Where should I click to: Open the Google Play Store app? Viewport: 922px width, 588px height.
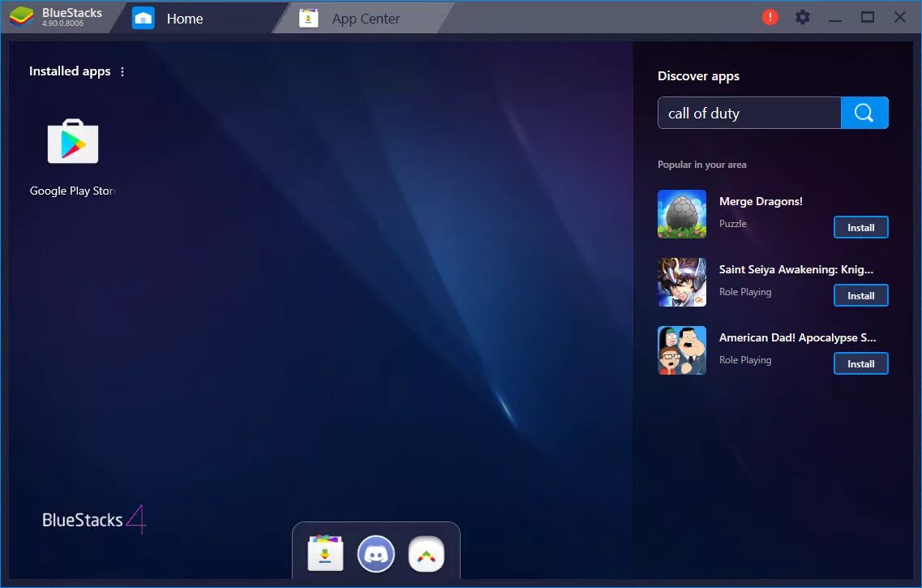tap(73, 142)
